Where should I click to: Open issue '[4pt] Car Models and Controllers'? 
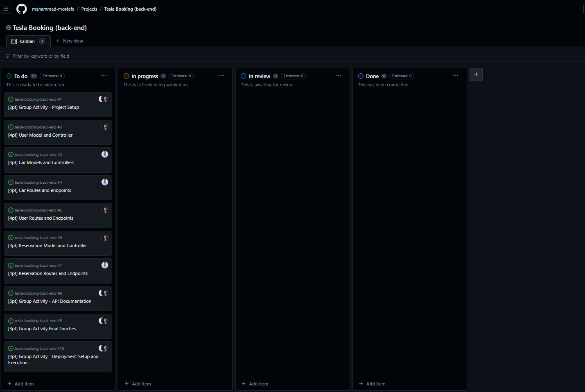pyautogui.click(x=41, y=162)
